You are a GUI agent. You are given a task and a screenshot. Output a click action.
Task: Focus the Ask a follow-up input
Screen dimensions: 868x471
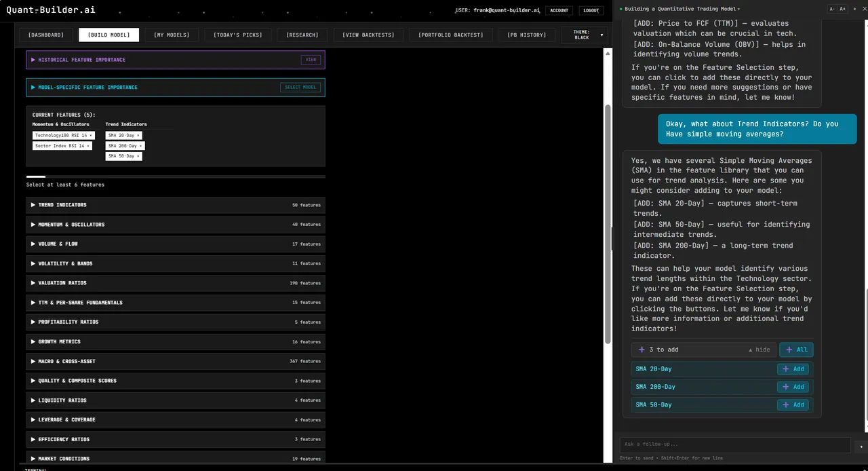pos(735,445)
